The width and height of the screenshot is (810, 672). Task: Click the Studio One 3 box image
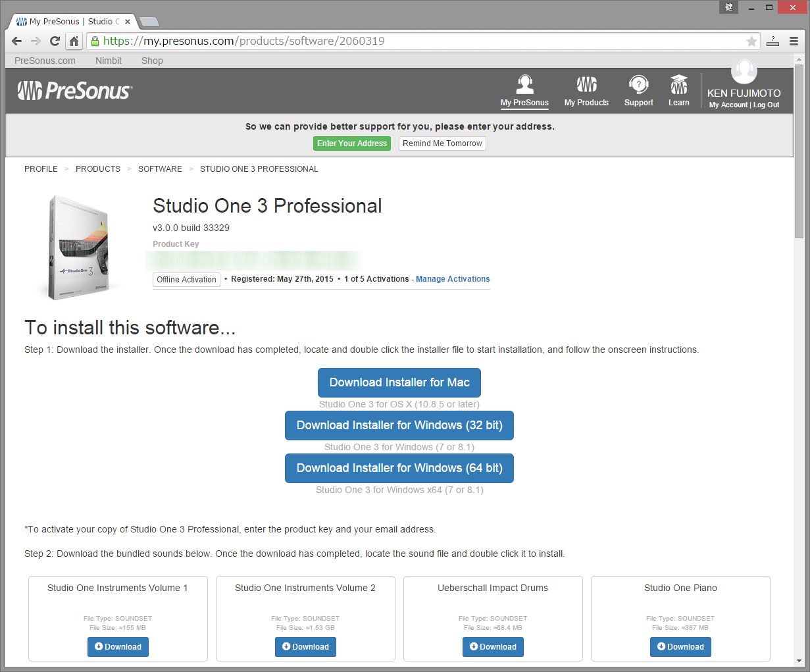78,247
